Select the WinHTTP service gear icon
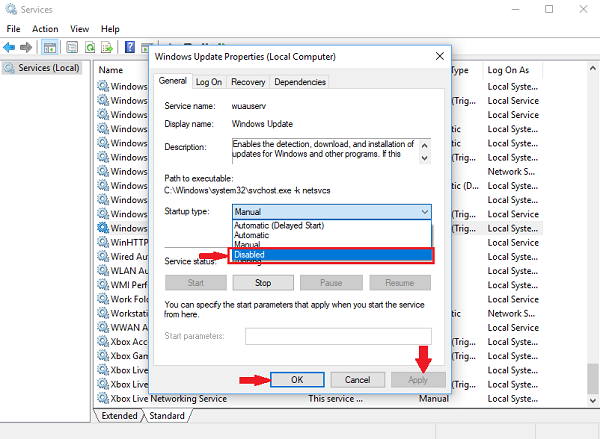 102,242
